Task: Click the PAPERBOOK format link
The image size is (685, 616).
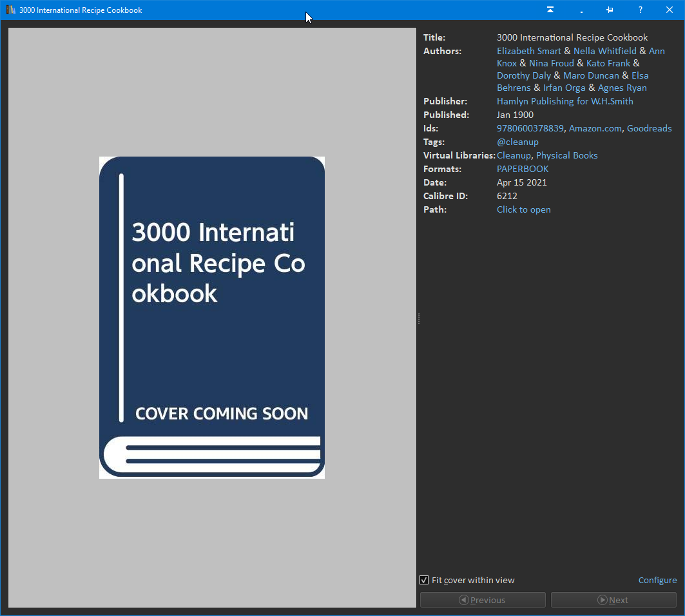Action: point(523,169)
